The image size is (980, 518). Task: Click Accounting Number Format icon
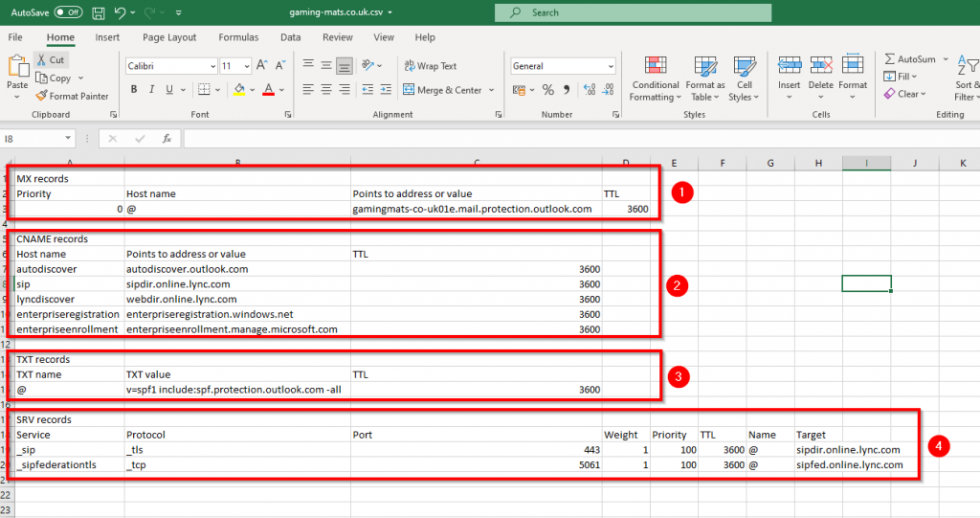[519, 90]
